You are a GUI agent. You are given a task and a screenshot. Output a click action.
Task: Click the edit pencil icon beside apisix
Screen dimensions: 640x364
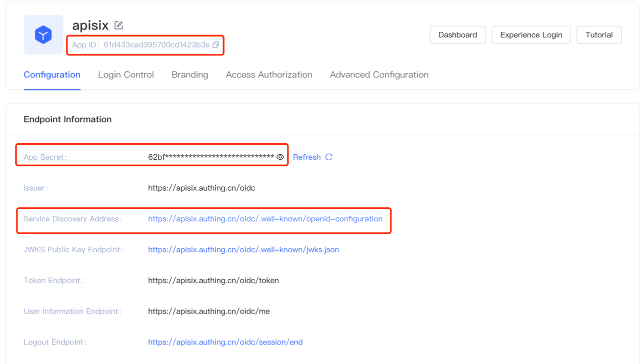(118, 25)
